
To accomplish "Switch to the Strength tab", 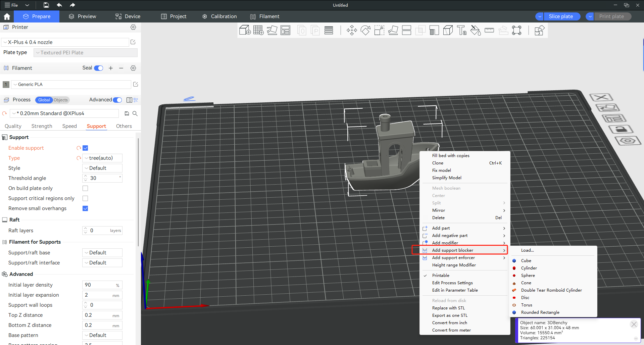I will click(42, 126).
